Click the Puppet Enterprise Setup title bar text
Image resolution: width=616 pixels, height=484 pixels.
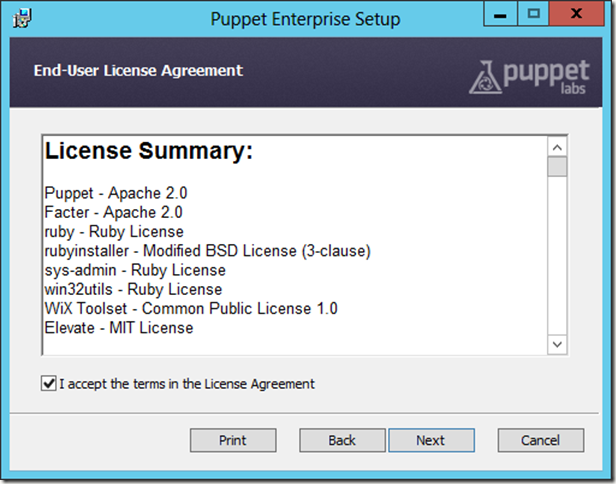click(306, 19)
